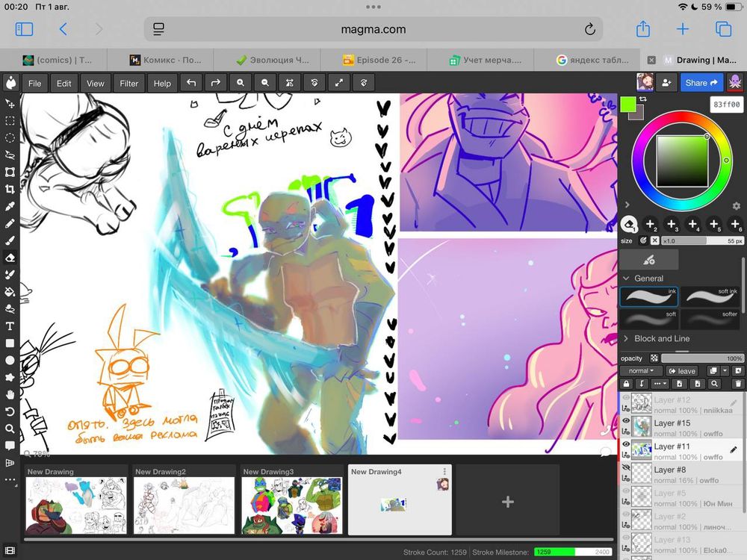Collapse the General brush group

(x=626, y=278)
